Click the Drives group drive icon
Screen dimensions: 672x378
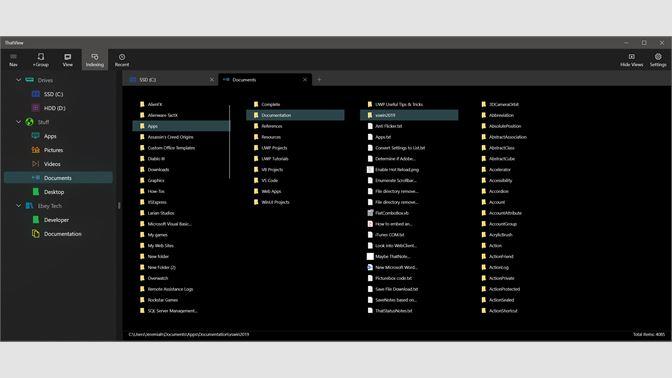30,80
